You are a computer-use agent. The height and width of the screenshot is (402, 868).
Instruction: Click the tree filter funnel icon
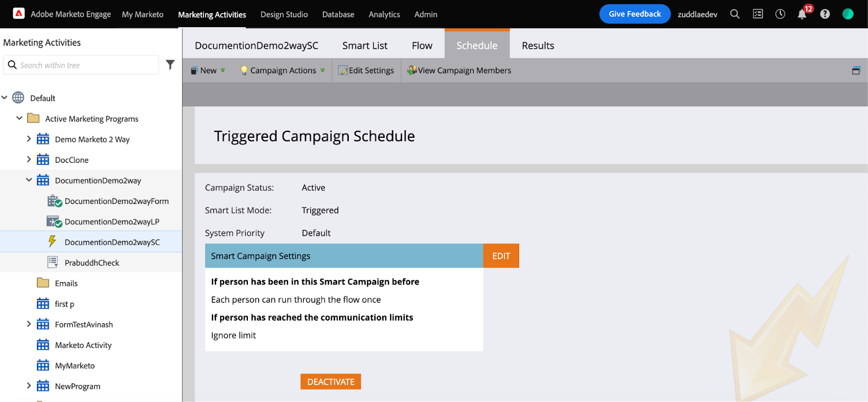click(x=170, y=65)
